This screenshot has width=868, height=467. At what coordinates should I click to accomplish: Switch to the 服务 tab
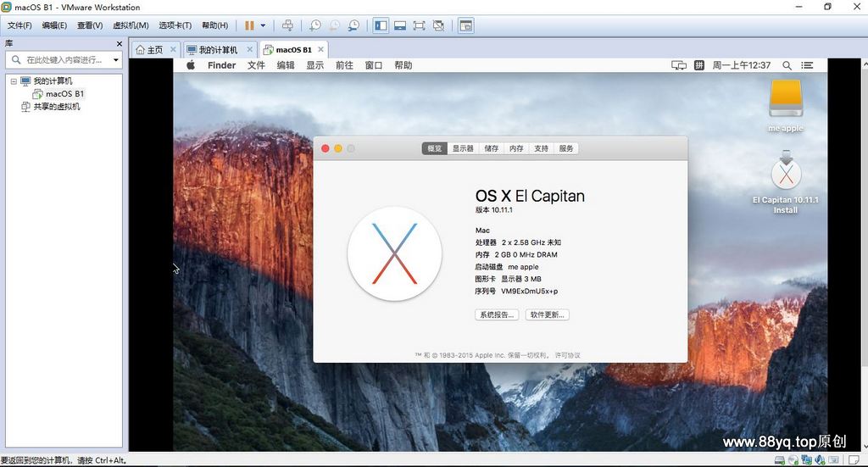pyautogui.click(x=565, y=148)
